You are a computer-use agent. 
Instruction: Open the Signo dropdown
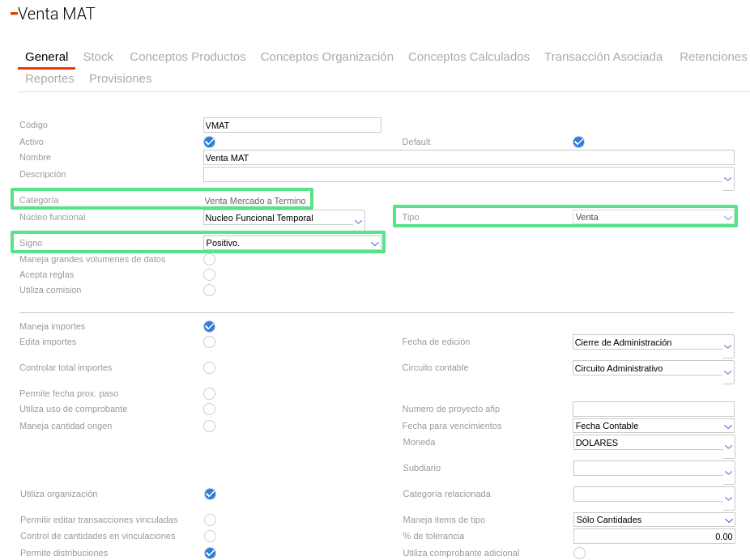click(374, 243)
